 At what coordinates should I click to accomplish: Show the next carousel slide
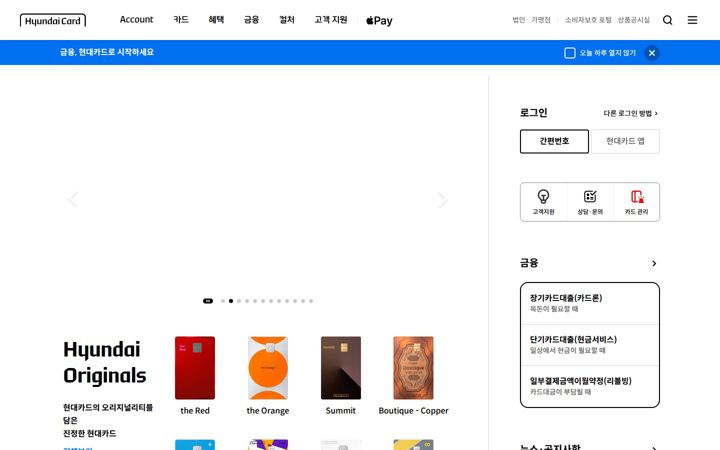point(442,200)
